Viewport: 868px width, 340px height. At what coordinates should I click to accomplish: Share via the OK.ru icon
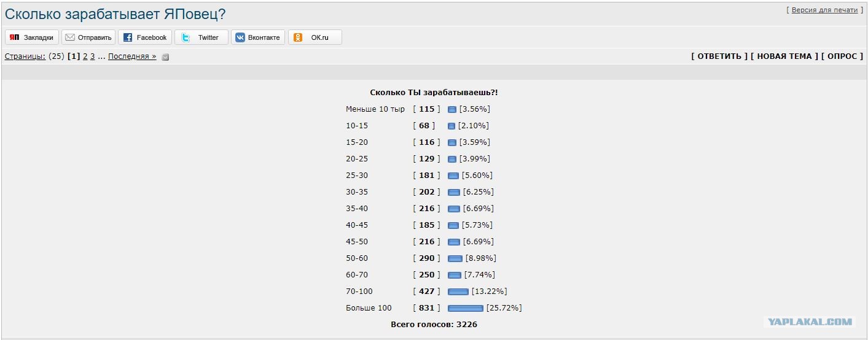click(298, 37)
